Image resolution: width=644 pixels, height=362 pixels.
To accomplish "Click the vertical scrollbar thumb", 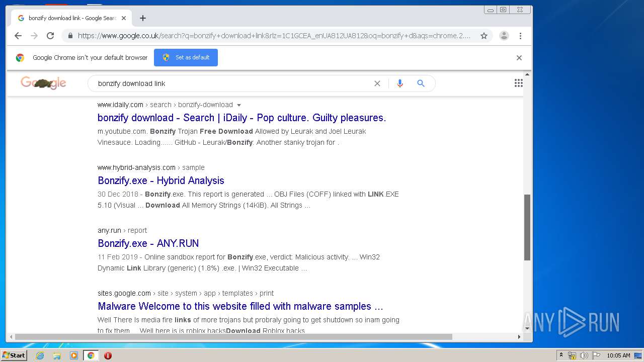I will coord(527,227).
